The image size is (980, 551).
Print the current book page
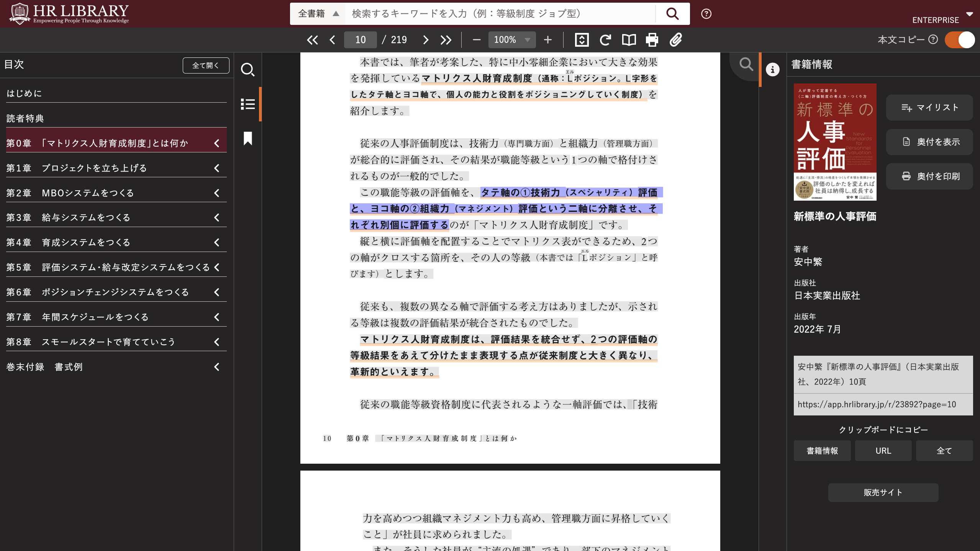coord(652,40)
